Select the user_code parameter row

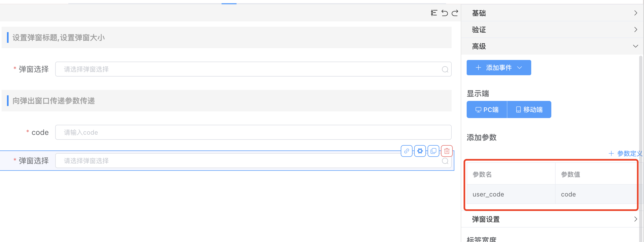pos(511,194)
